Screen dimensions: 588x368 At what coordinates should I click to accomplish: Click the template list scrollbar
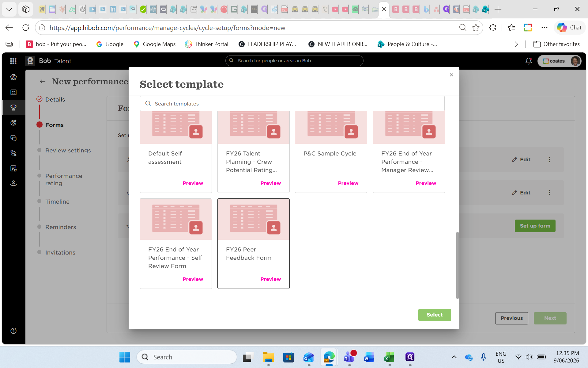click(458, 265)
